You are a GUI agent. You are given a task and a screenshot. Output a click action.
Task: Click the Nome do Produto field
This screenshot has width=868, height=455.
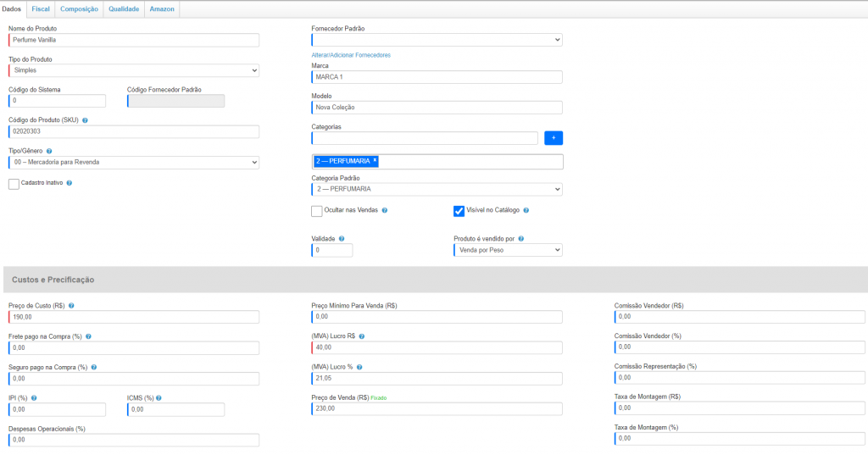pos(134,40)
